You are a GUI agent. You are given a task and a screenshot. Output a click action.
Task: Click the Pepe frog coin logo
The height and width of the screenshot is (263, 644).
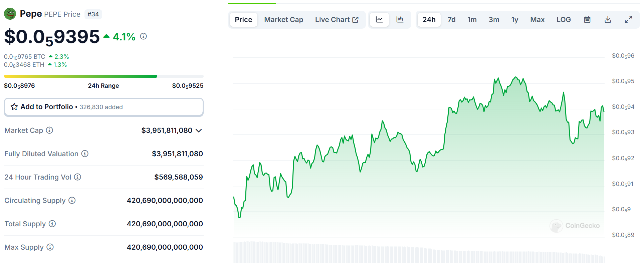pos(10,14)
